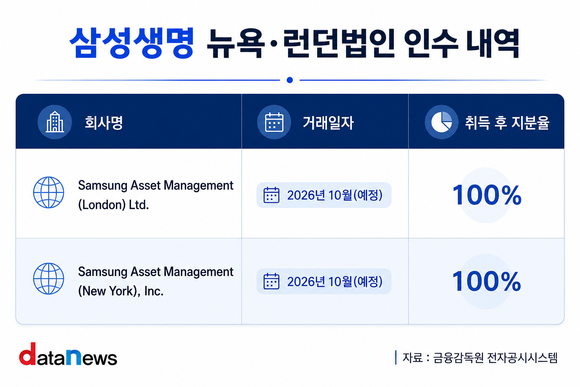Click the calendar icon beside 거래일자
The height and width of the screenshot is (387, 580).
[274, 122]
